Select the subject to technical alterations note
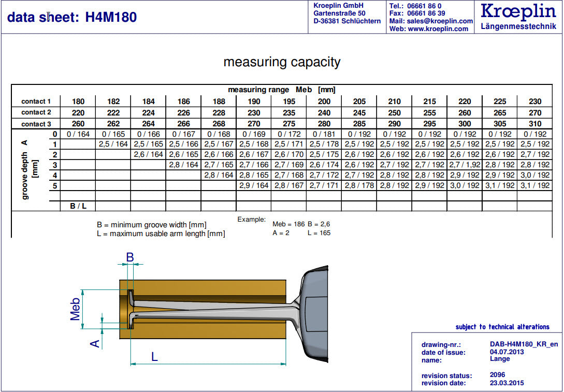The height and width of the screenshot is (392, 564). pyautogui.click(x=502, y=327)
